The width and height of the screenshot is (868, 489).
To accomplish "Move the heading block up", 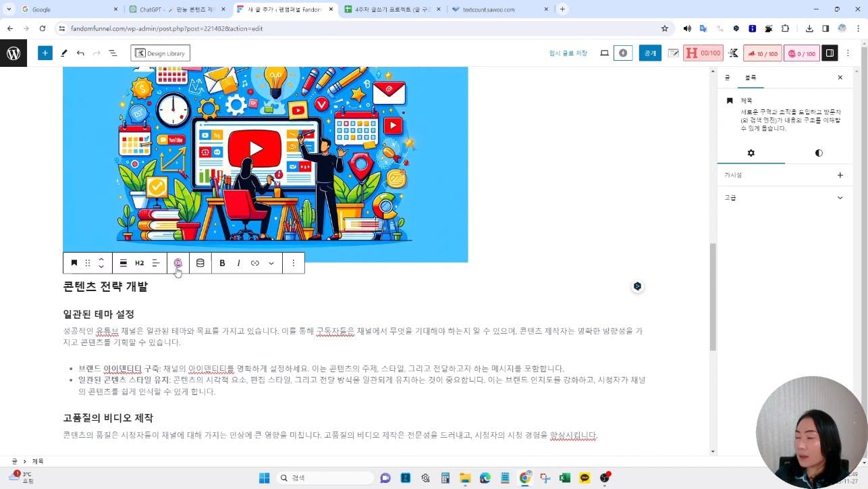I will coord(101,259).
